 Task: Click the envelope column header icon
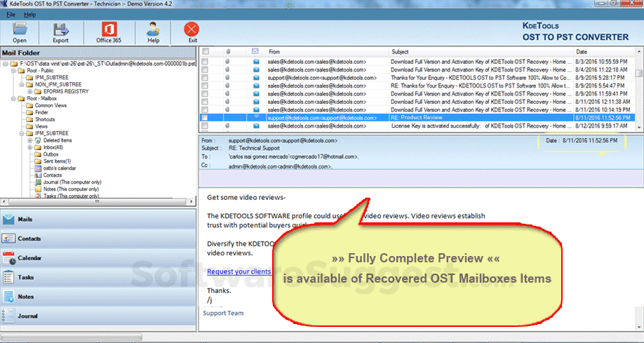[255, 51]
